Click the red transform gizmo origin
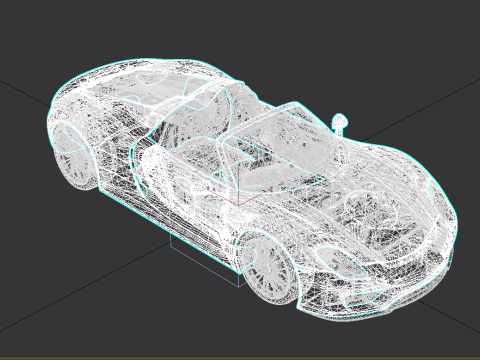480x360 pixels. (239, 205)
